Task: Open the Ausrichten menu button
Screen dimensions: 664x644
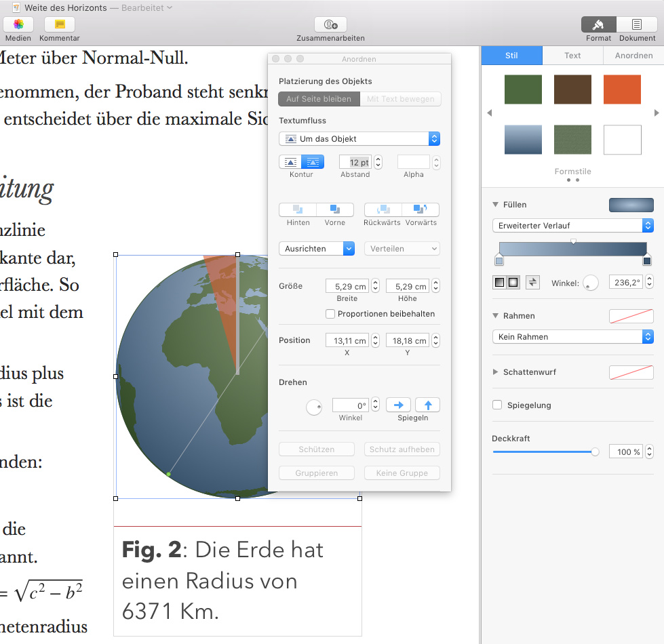Action: (317, 249)
